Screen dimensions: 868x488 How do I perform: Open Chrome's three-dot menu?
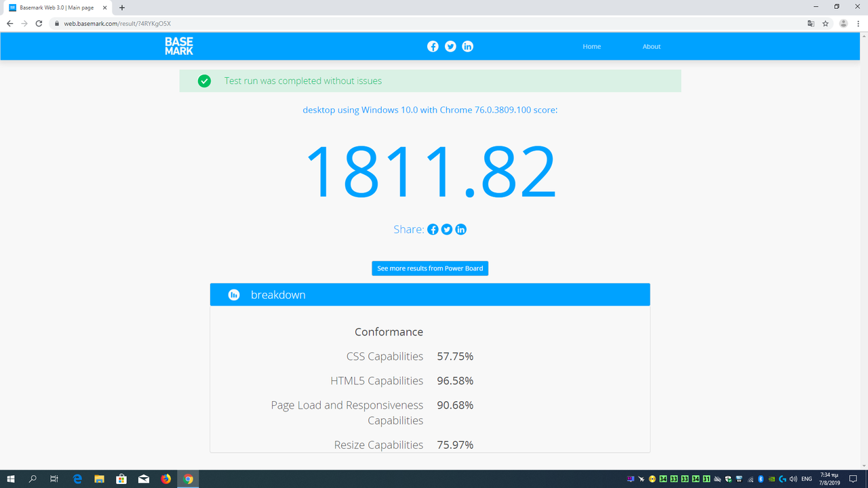pyautogui.click(x=859, y=23)
